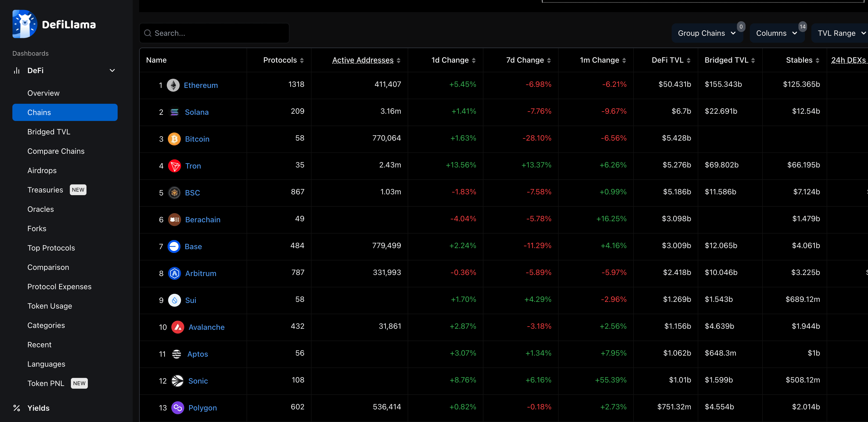Image resolution: width=868 pixels, height=422 pixels.
Task: Open the TVL Range dropdown
Action: coord(840,33)
